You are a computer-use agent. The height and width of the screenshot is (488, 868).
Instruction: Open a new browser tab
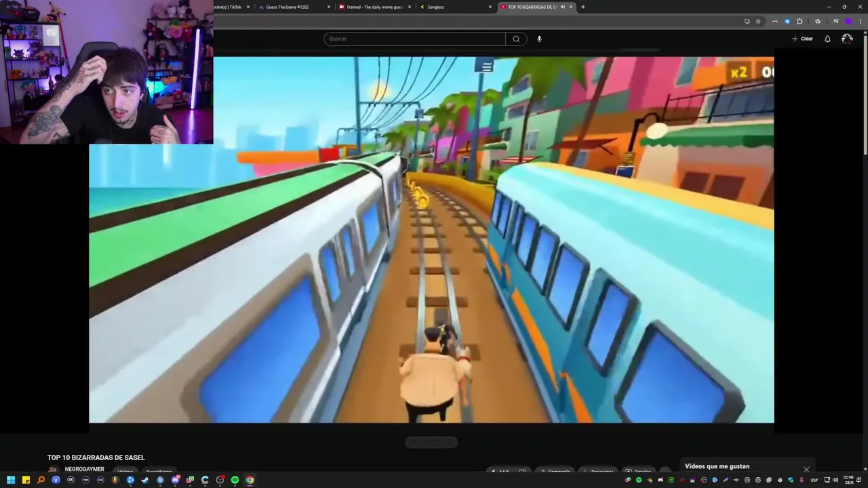(583, 7)
